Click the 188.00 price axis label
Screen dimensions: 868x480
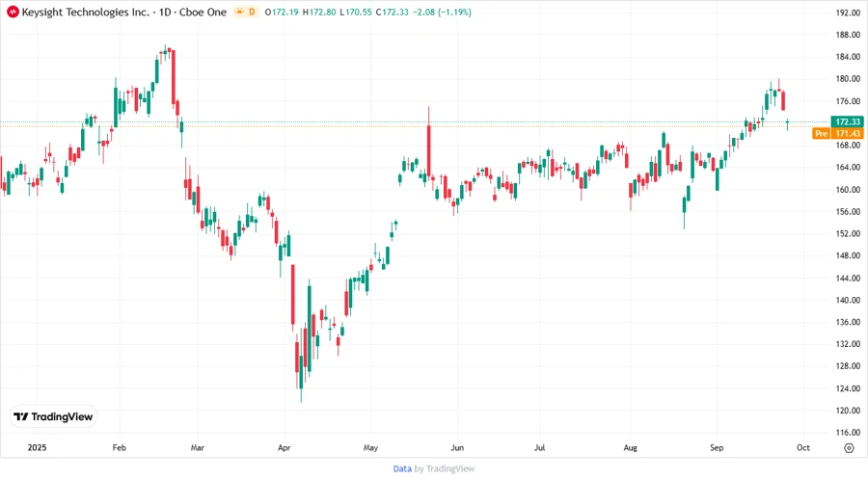tap(848, 35)
